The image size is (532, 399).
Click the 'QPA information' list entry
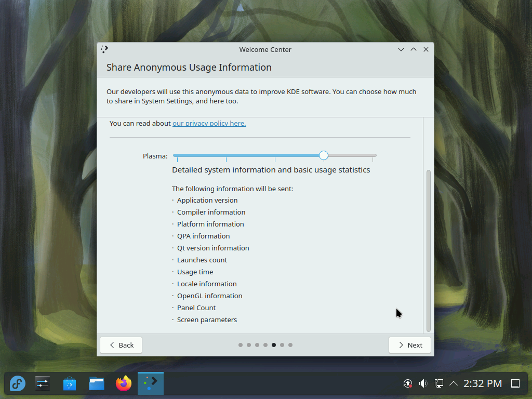203,236
